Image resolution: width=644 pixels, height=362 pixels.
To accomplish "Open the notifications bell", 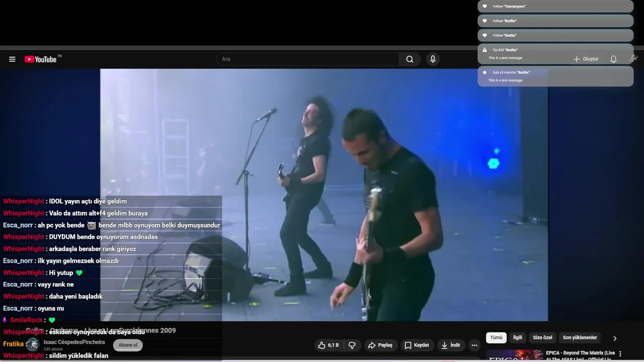I will click(613, 59).
